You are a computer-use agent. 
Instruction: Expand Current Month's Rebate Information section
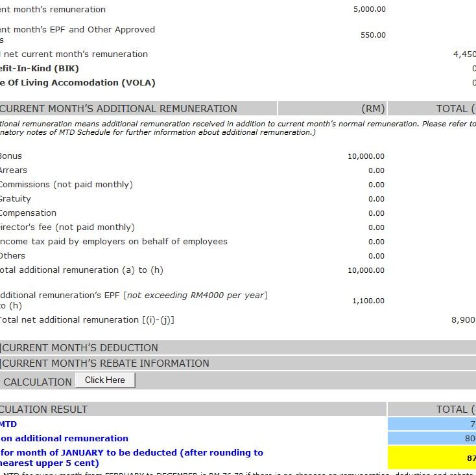click(x=106, y=364)
